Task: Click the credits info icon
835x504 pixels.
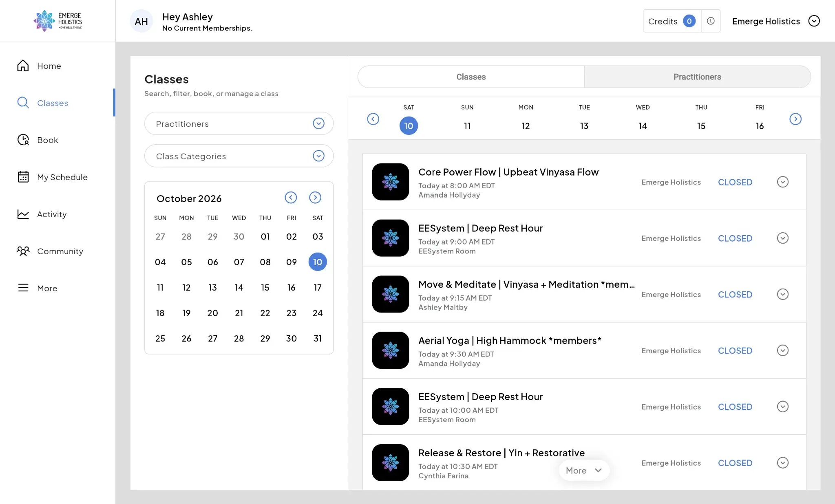Action: click(711, 21)
